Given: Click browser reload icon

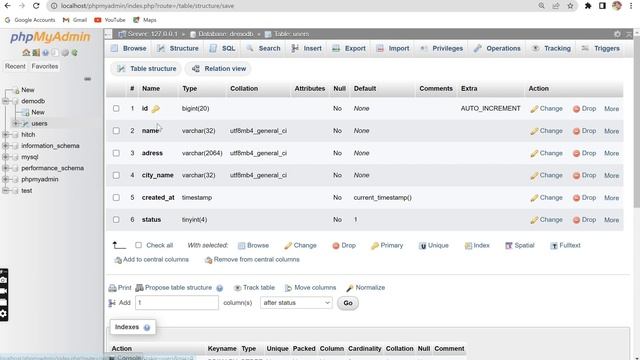Looking at the screenshot, I should pyautogui.click(x=36, y=6).
